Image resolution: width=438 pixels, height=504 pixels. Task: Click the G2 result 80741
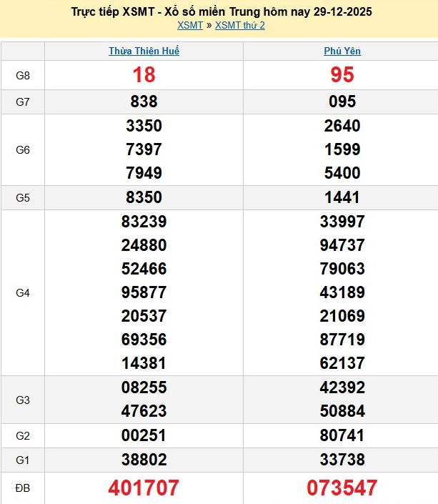[x=342, y=435]
